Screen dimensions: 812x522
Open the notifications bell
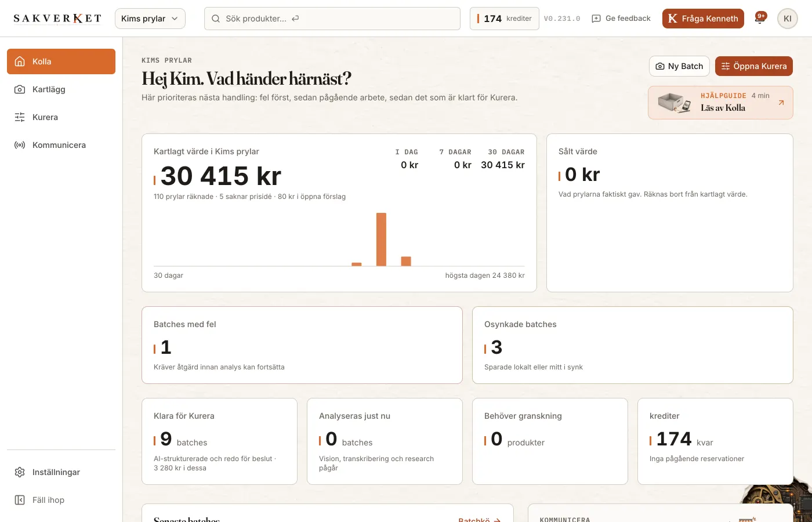click(x=760, y=19)
